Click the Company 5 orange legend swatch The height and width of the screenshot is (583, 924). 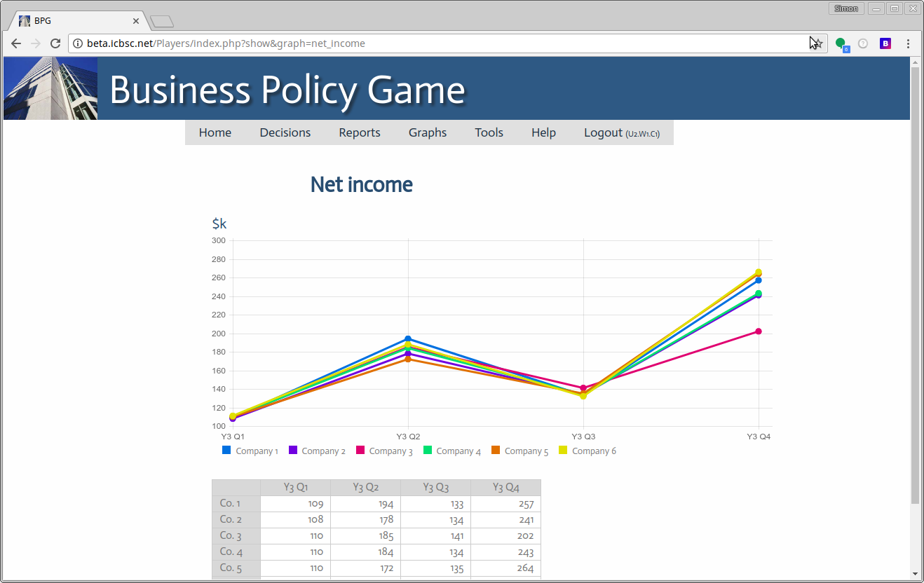coord(496,450)
